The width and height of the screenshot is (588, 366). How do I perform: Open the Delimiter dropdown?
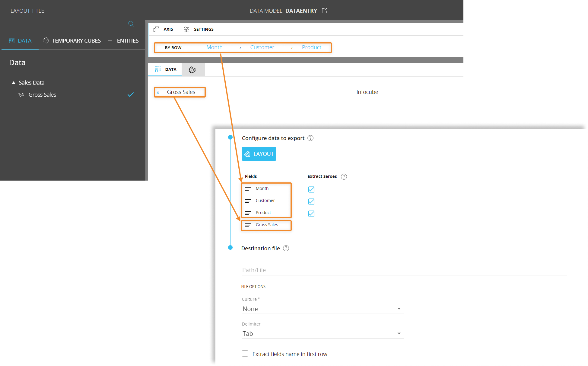pyautogui.click(x=322, y=333)
